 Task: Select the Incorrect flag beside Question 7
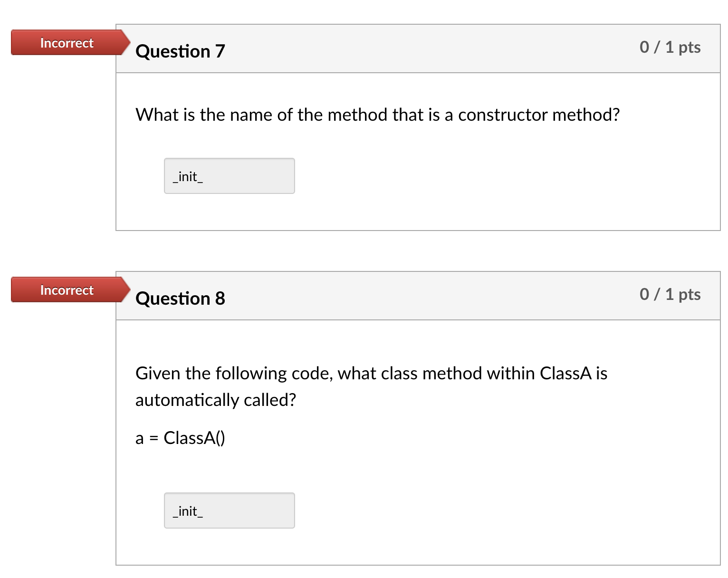tap(70, 43)
